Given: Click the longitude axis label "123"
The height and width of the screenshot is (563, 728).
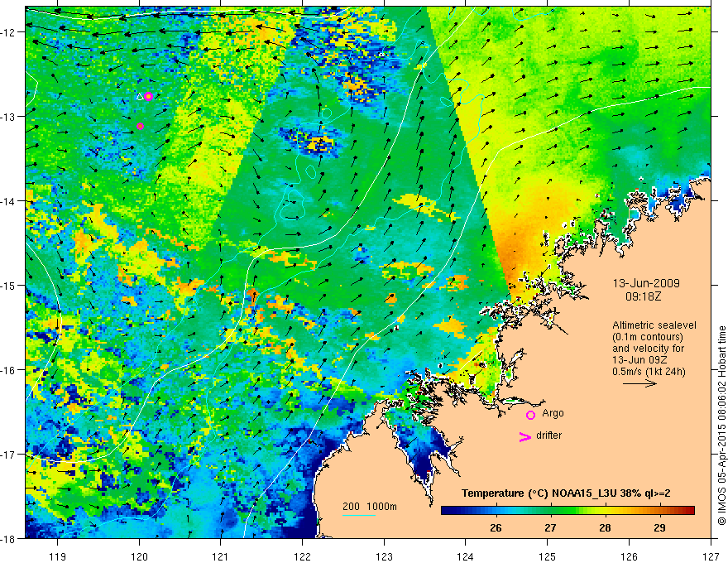Looking at the screenshot, I should 384,556.
